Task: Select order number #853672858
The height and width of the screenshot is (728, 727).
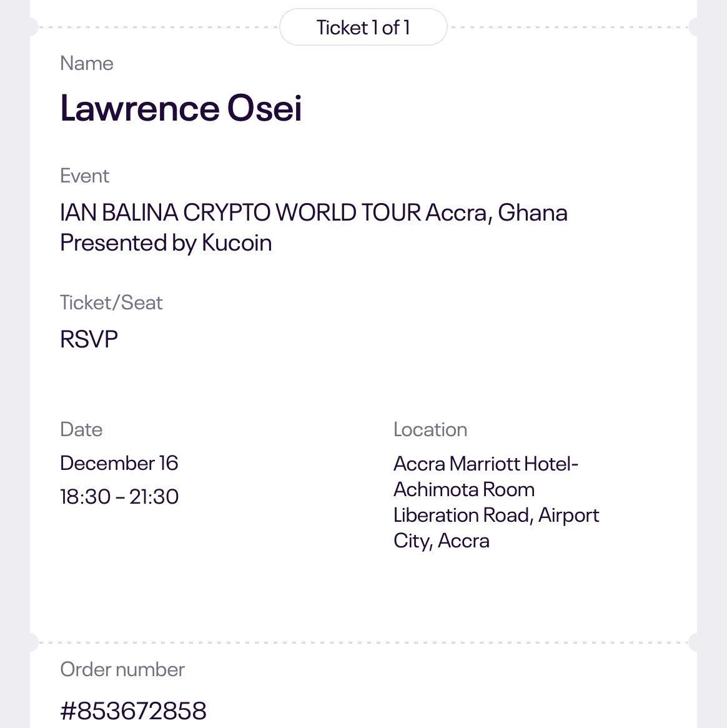Action: [133, 711]
